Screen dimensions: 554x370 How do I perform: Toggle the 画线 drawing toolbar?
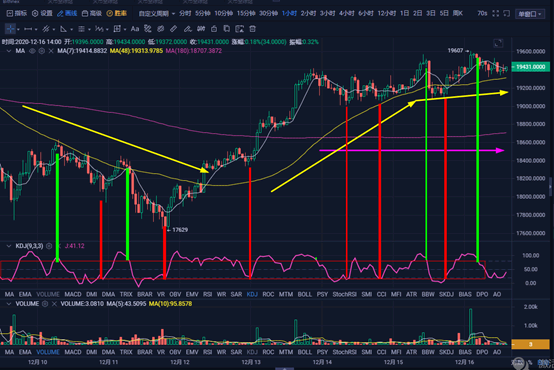(x=67, y=13)
